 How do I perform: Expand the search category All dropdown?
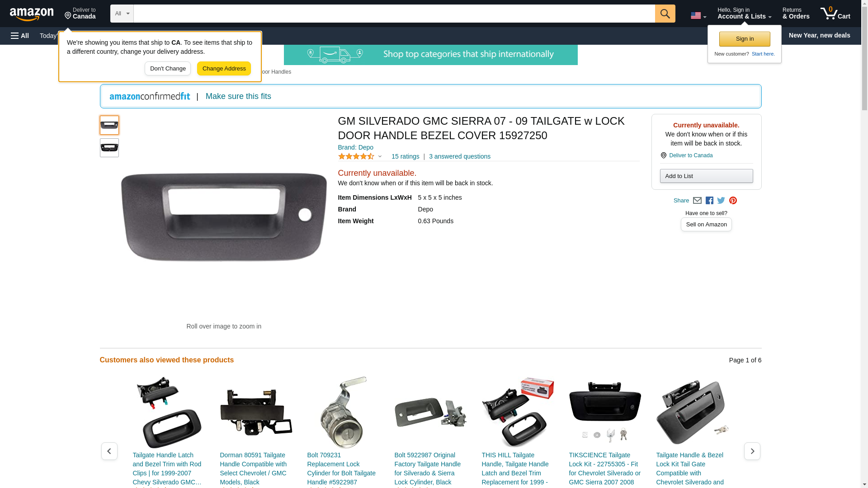[x=122, y=14]
